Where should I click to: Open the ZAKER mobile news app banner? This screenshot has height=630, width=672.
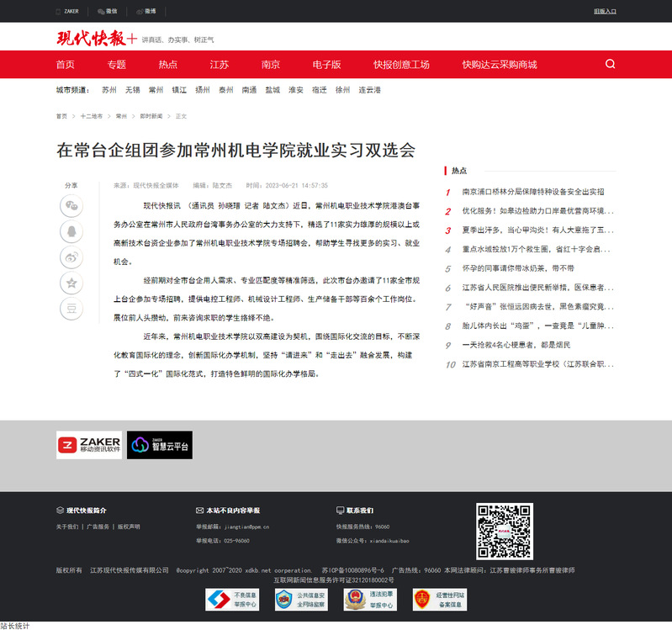coord(89,445)
